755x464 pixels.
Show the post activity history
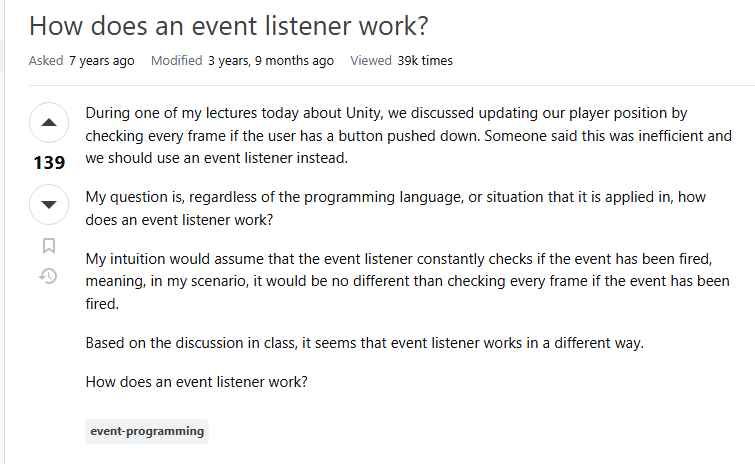point(48,276)
